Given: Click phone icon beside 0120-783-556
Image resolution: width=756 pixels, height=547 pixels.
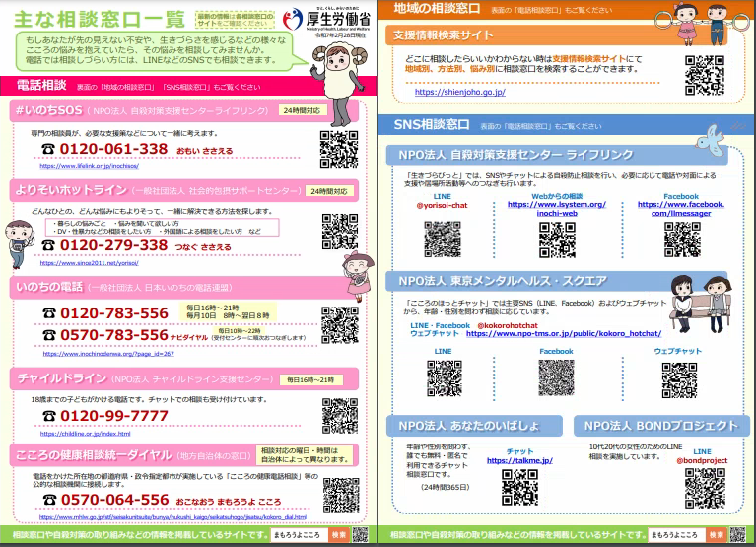Looking at the screenshot, I should pyautogui.click(x=49, y=313).
